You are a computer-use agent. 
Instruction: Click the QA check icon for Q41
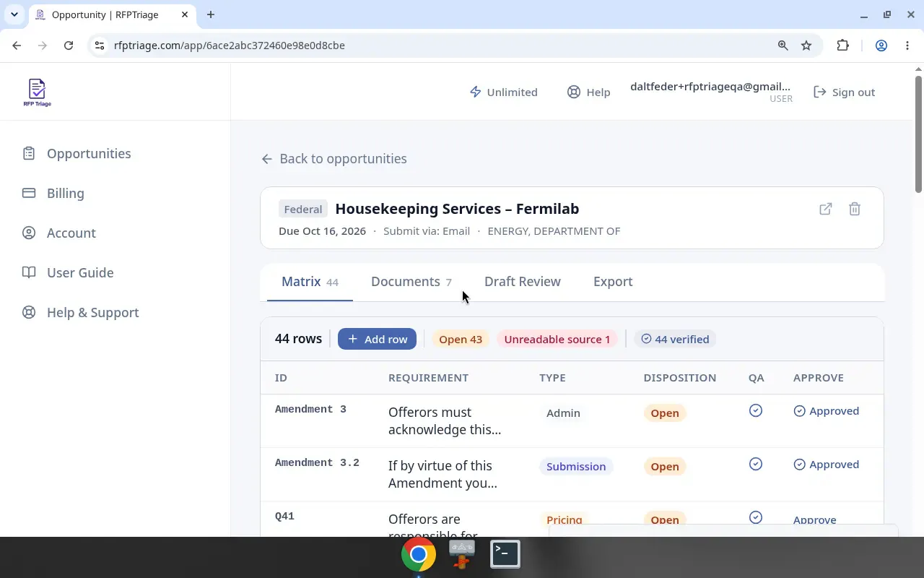point(756,517)
